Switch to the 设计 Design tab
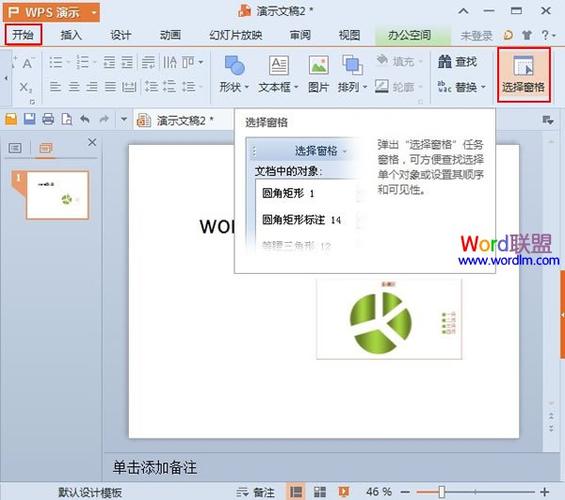Screen dimensions: 565x500 121,35
